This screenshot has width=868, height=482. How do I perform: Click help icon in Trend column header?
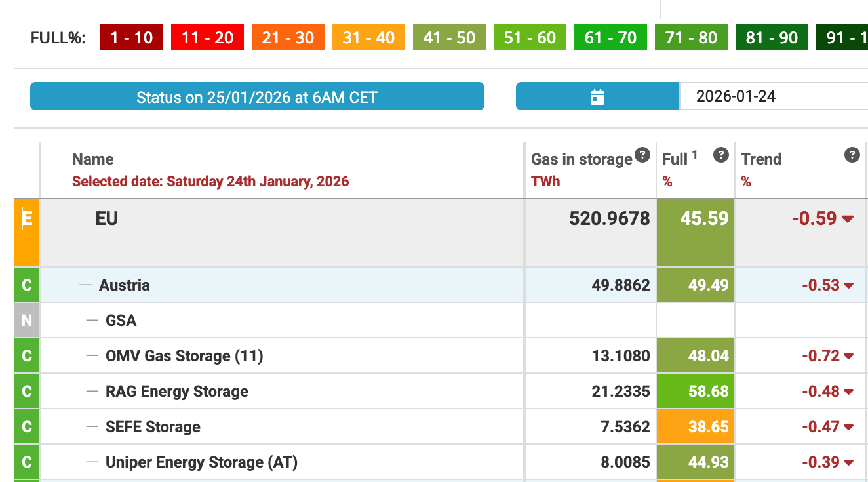click(x=852, y=155)
